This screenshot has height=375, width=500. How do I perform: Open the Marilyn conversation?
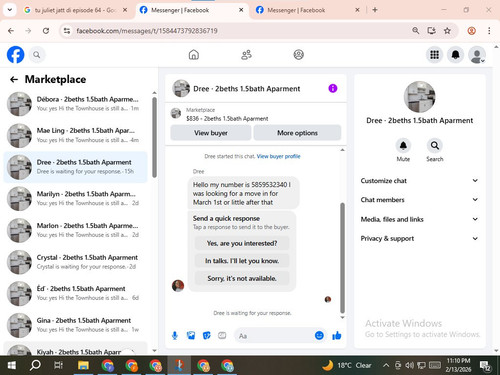pos(75,199)
